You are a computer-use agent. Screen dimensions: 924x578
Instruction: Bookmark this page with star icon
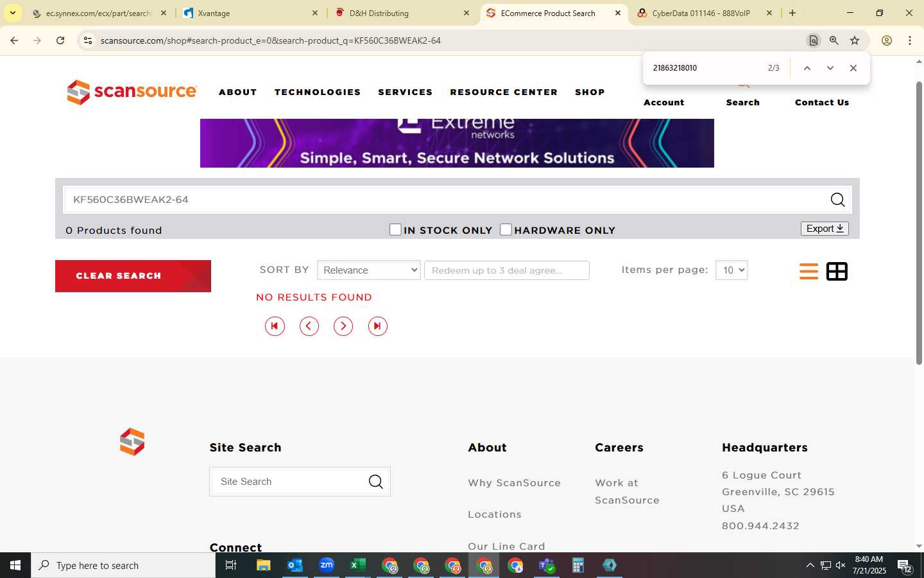(855, 40)
